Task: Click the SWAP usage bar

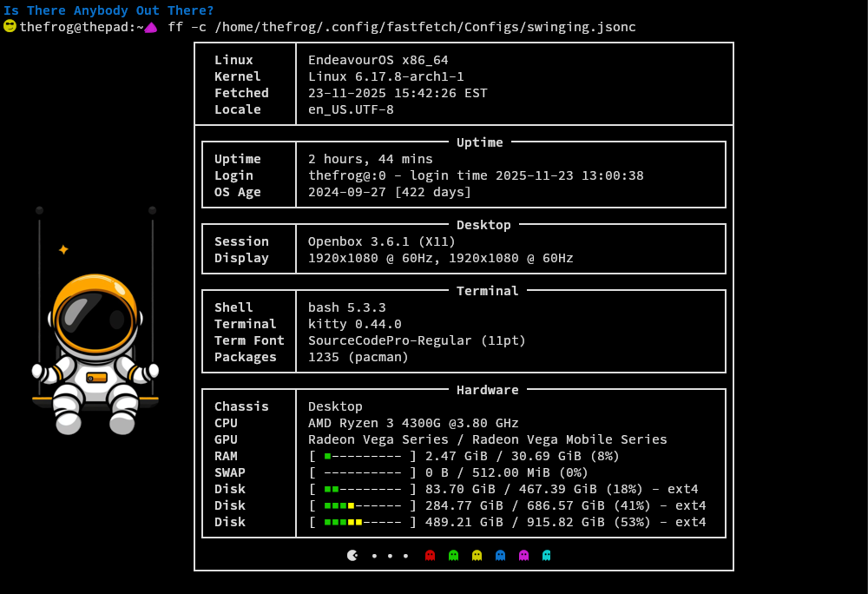Action: point(363,472)
